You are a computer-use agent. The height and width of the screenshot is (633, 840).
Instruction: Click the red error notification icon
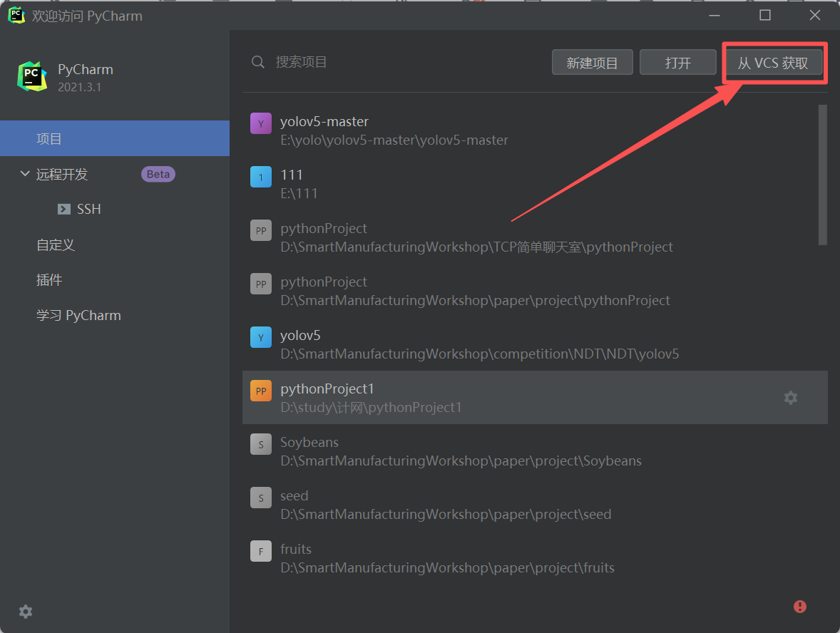800,606
